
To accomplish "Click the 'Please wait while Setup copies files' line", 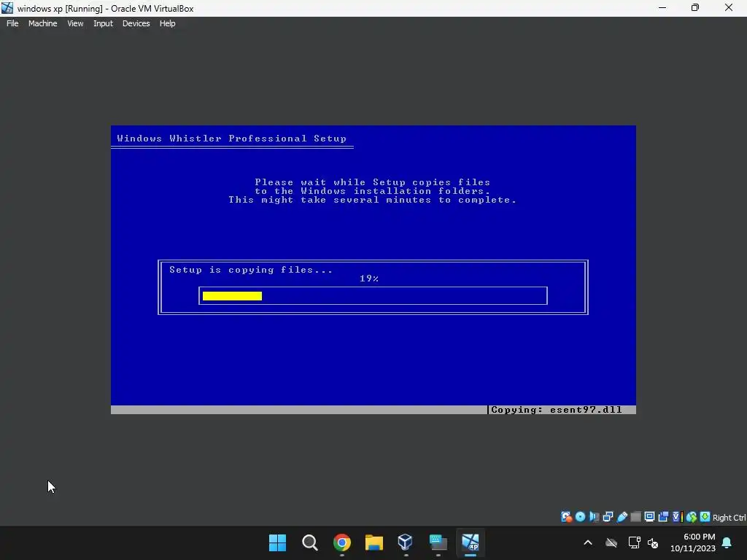I will (x=373, y=182).
